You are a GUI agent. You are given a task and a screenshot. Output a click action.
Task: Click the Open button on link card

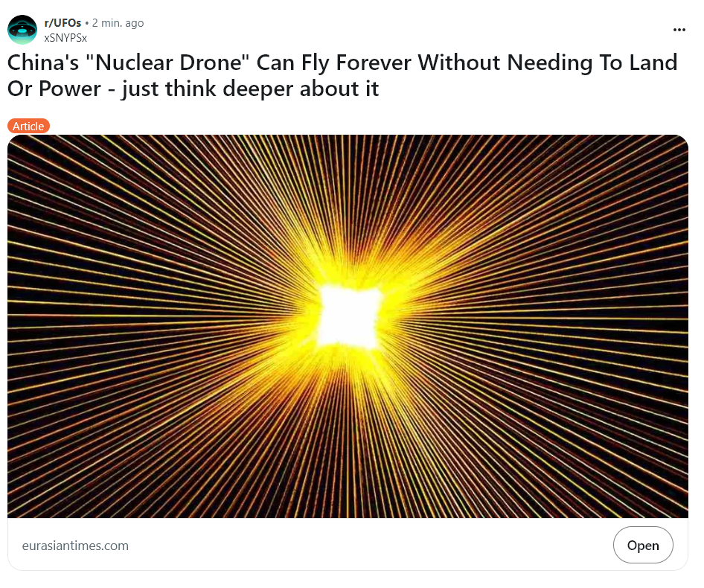[x=642, y=545]
